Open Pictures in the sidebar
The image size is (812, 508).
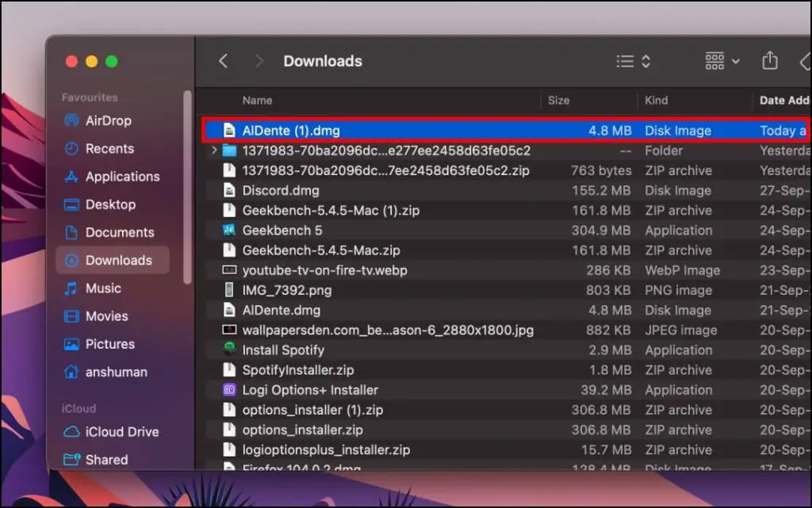pos(99,344)
